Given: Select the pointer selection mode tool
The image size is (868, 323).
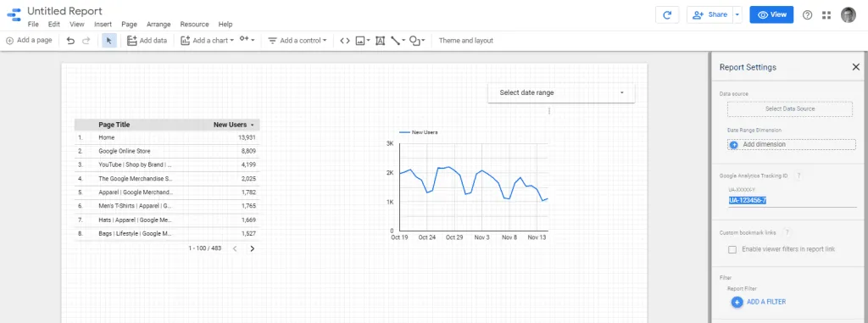Looking at the screenshot, I should [109, 41].
